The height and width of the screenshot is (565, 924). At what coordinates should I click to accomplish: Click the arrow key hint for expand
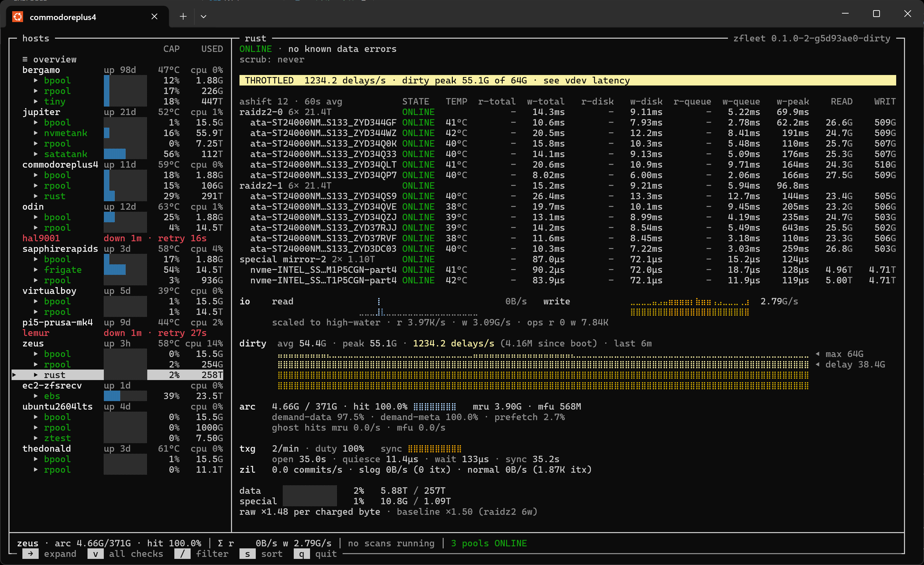[x=31, y=554]
